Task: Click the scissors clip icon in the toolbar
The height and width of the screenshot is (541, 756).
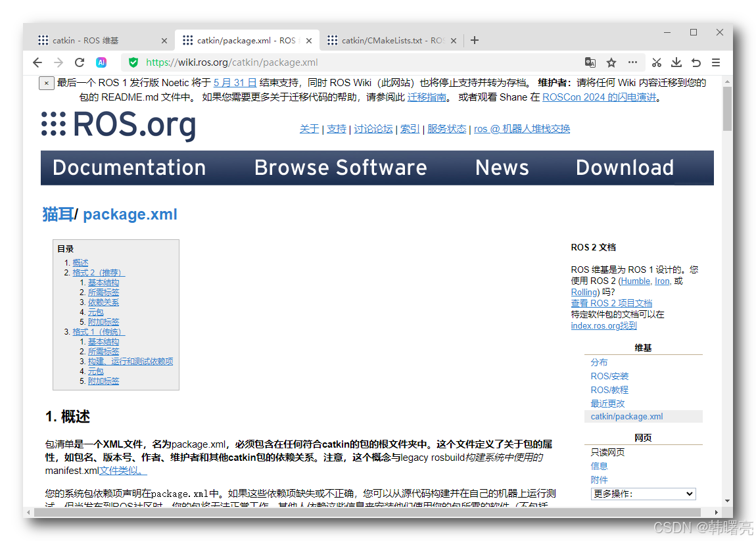Action: tap(656, 62)
